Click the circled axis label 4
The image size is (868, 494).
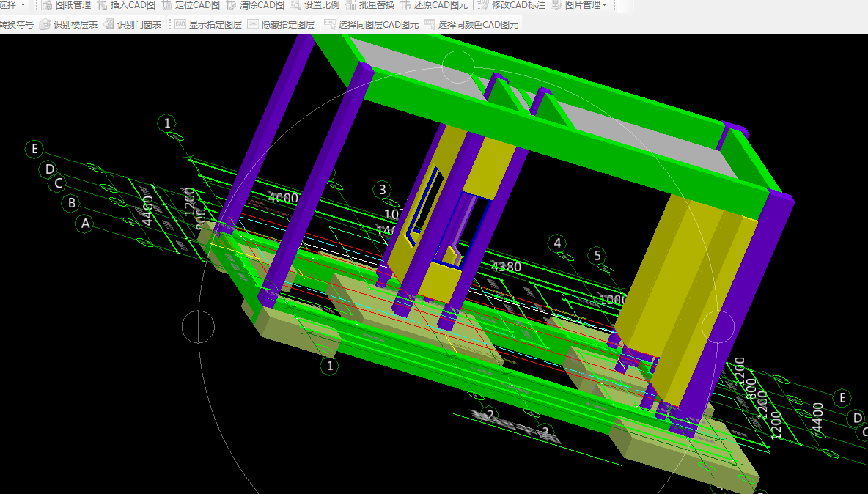[x=557, y=243]
